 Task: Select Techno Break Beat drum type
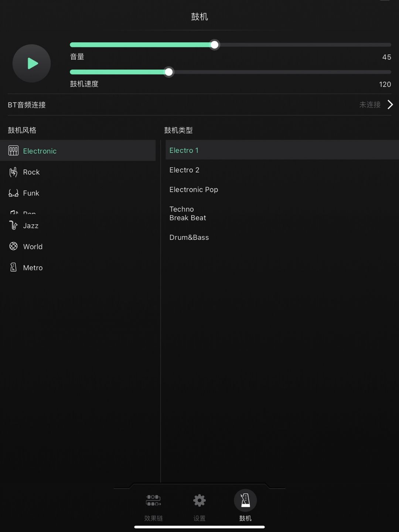click(x=188, y=213)
